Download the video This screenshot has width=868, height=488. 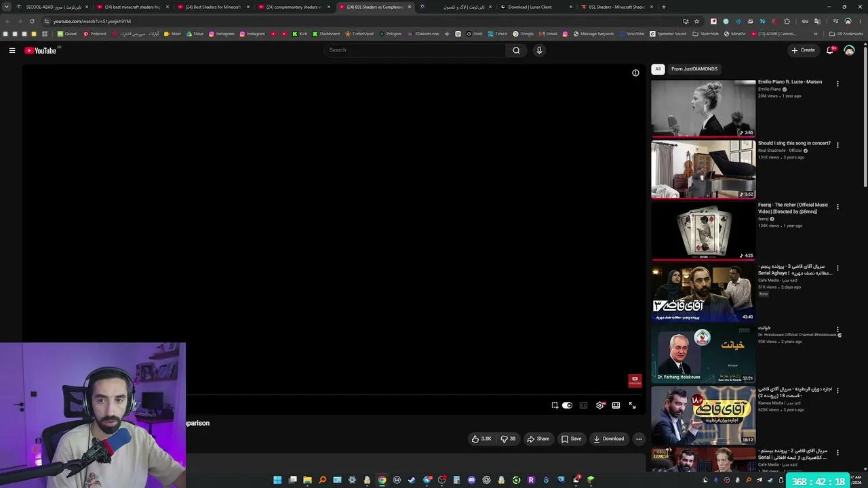click(x=609, y=439)
